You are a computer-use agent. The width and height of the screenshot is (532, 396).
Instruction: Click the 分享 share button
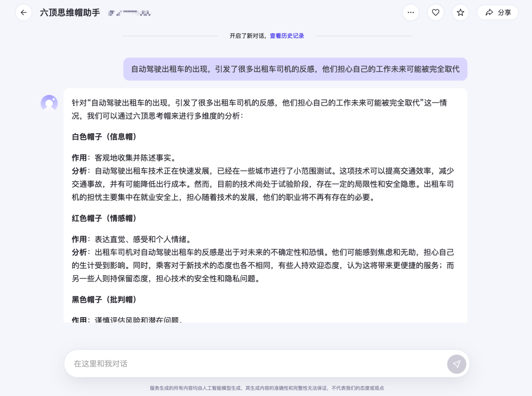498,12
